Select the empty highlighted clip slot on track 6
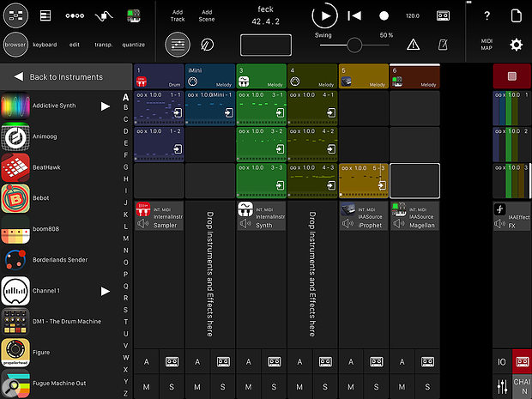532x399 pixels. coord(414,180)
